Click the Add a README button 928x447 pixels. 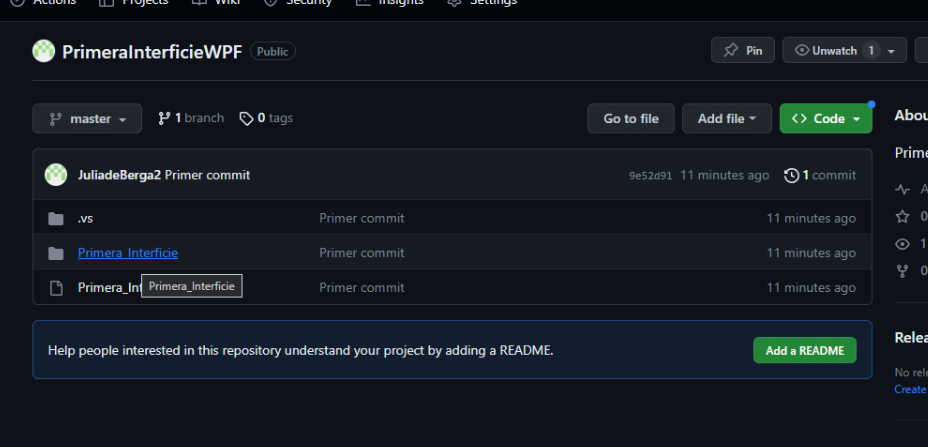(804, 350)
